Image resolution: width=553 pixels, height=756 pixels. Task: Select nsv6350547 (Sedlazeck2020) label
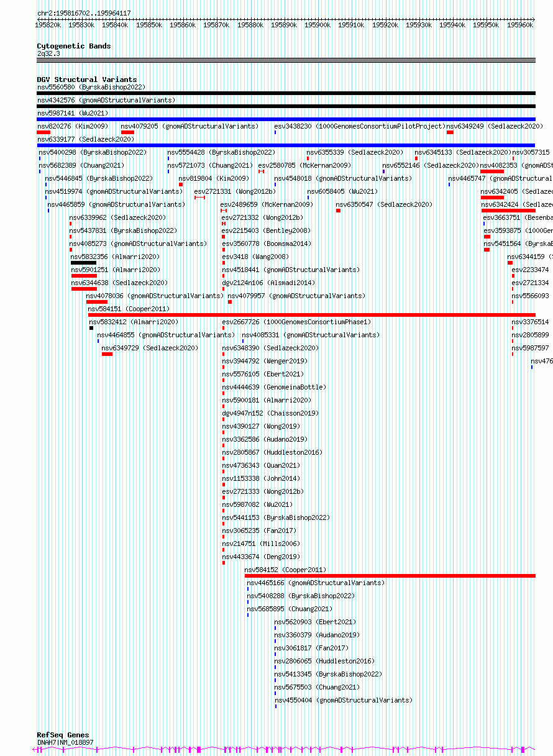tap(384, 204)
